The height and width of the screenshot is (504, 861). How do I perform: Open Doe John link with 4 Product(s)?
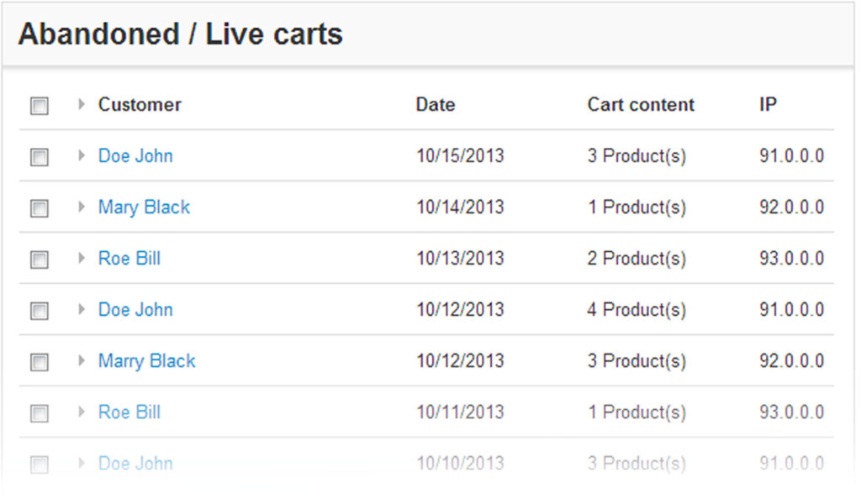pos(135,309)
